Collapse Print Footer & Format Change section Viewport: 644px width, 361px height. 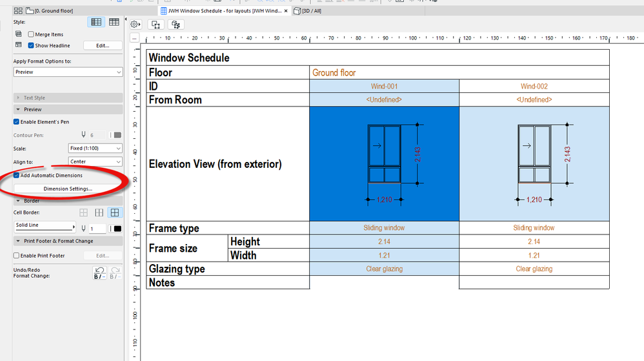click(68, 241)
